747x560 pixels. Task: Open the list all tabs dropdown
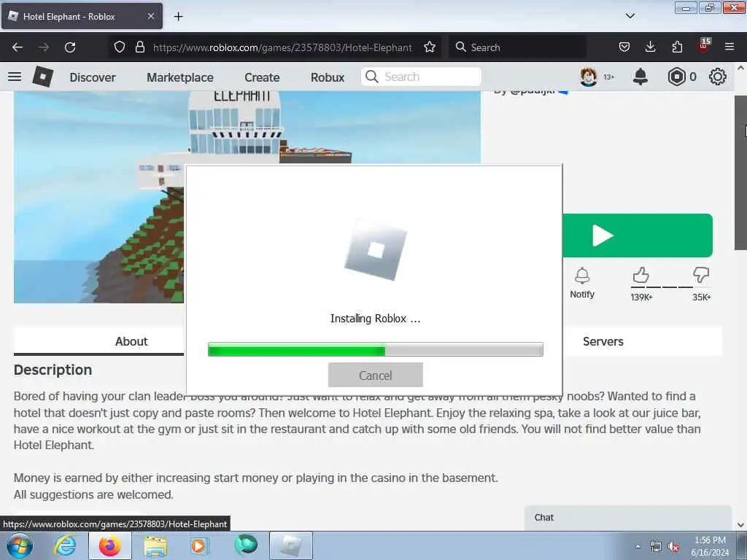(x=630, y=16)
